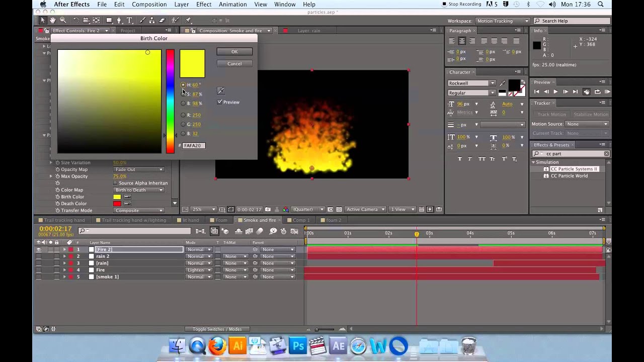Select the Red channel radio button
Viewport: 644px width, 362px height.
[x=183, y=115]
